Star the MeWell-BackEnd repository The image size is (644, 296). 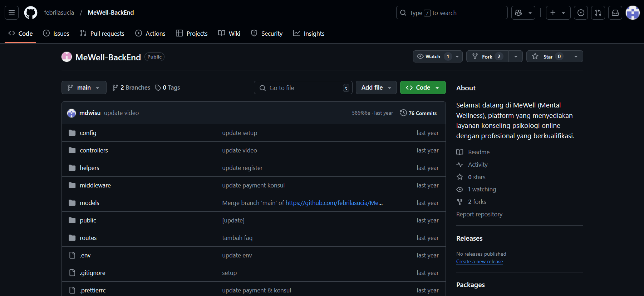tap(547, 56)
